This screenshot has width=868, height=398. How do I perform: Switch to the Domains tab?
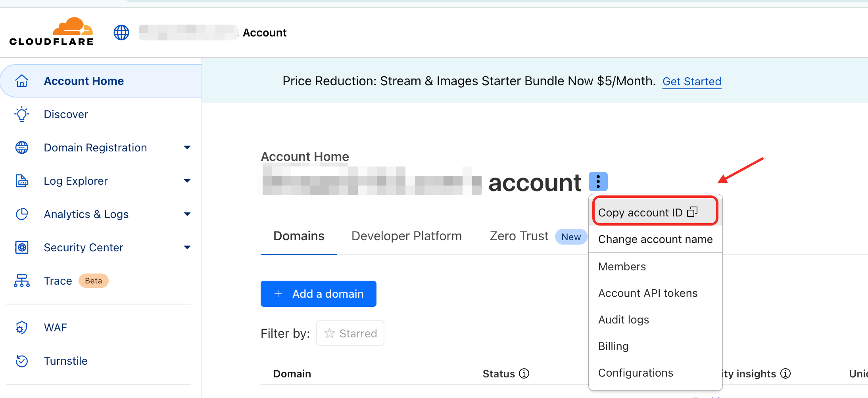[x=299, y=236]
